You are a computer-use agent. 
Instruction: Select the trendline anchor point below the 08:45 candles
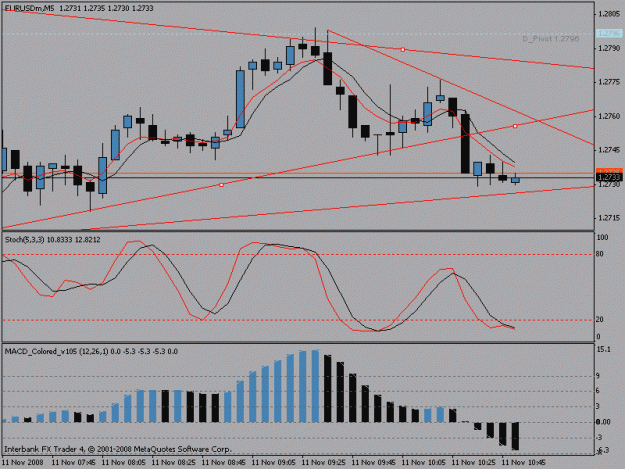click(222, 185)
